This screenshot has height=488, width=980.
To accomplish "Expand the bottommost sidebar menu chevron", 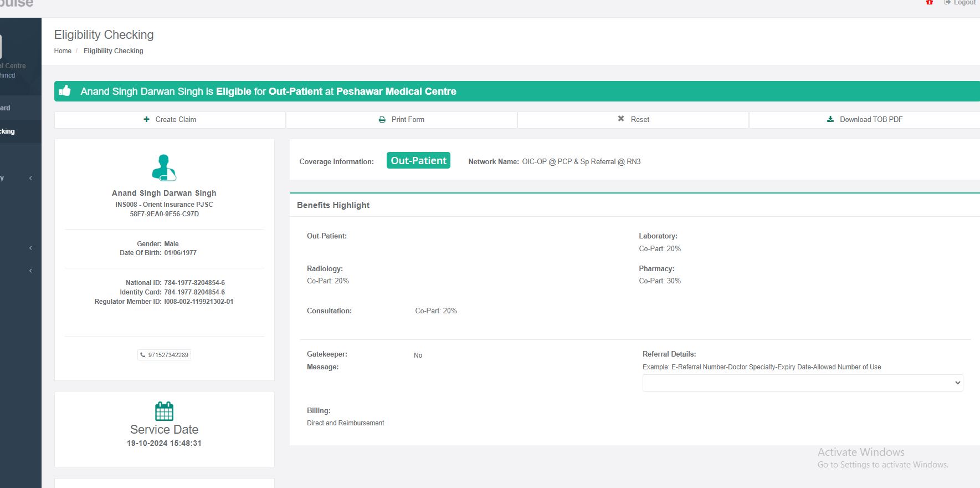I will coord(30,271).
